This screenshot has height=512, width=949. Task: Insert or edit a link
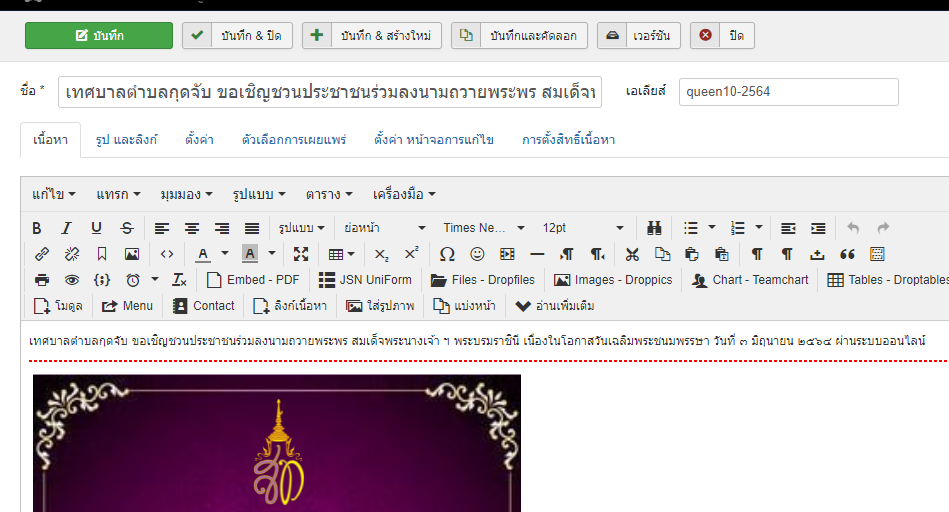(x=42, y=254)
